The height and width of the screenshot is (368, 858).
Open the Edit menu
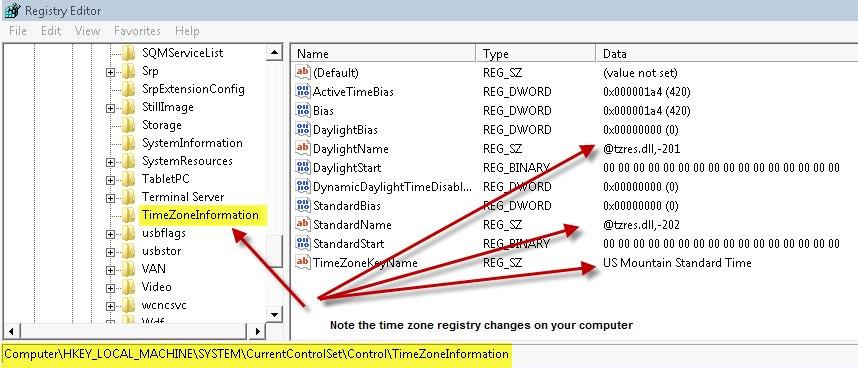click(51, 31)
